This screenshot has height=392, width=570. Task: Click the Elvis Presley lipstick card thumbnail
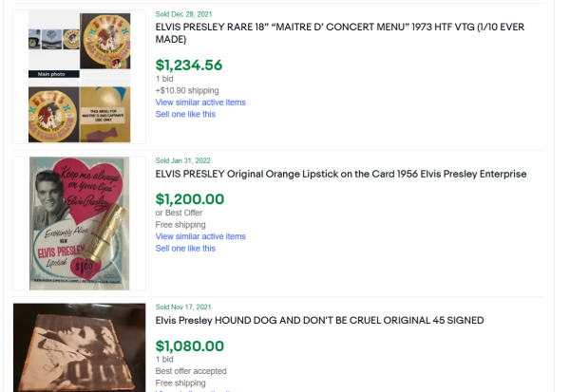(x=80, y=223)
